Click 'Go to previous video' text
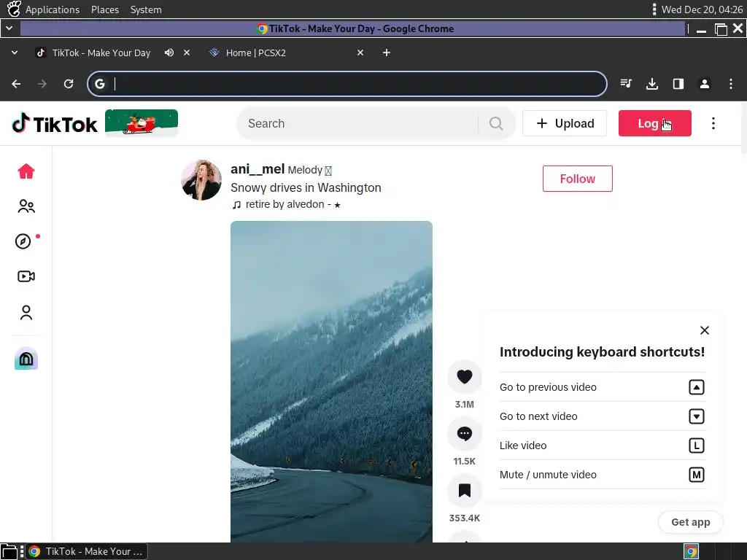Viewport: 747px width, 560px height. (548, 387)
